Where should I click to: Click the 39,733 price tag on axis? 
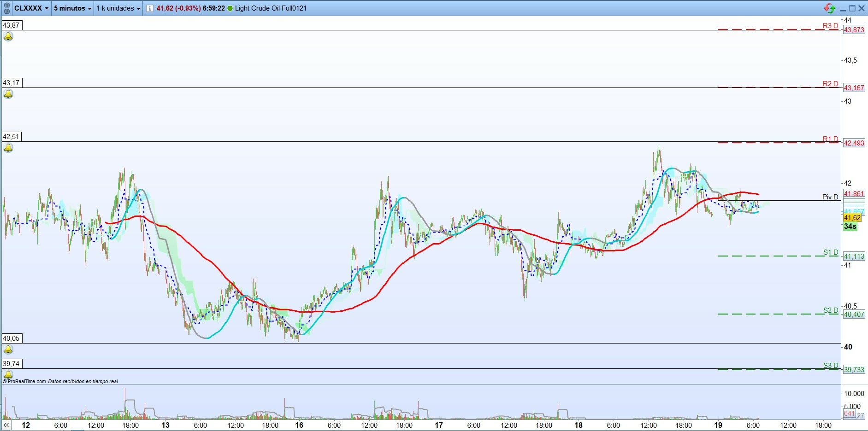(854, 370)
